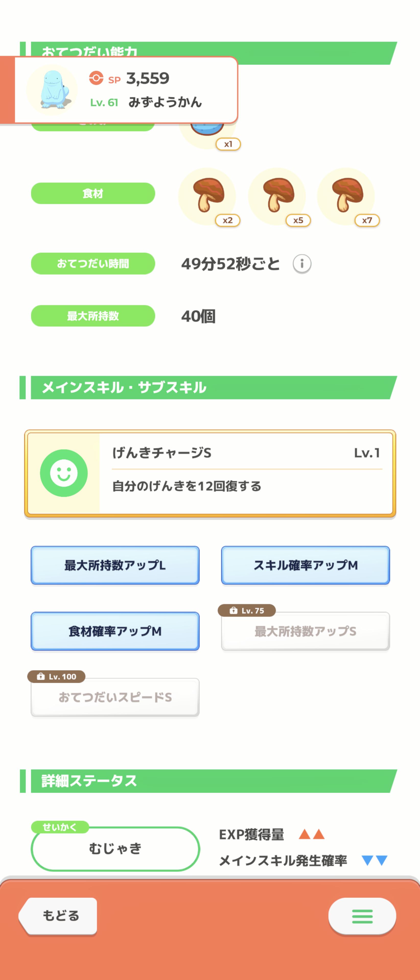Viewport: 420px width, 980px height.
Task: Tap the locked おてつだいスピードS skill
Action: click(115, 697)
